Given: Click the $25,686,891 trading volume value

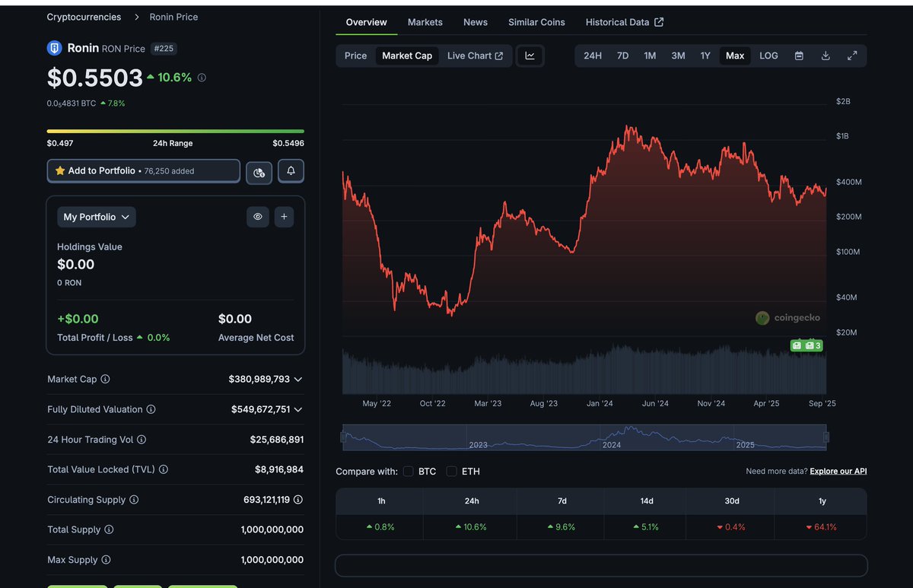Looking at the screenshot, I should pyautogui.click(x=277, y=440).
